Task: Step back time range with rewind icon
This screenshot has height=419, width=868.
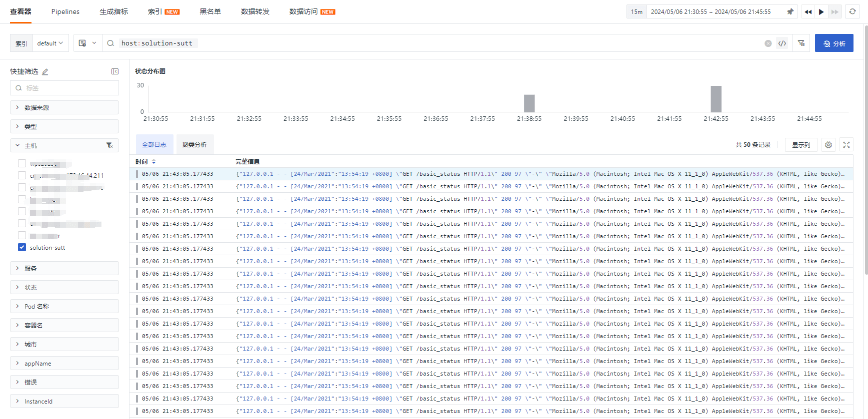Action: pos(808,11)
